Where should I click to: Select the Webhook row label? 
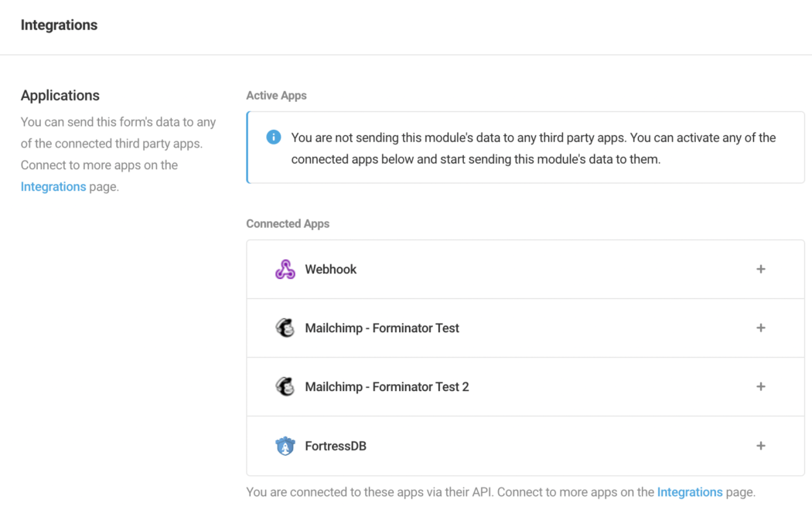[x=331, y=270]
